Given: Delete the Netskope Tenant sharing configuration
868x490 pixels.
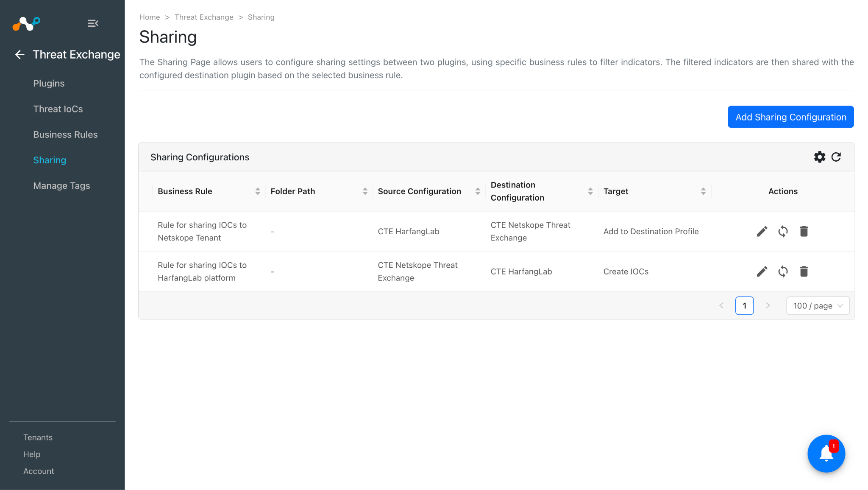Looking at the screenshot, I should coord(804,232).
